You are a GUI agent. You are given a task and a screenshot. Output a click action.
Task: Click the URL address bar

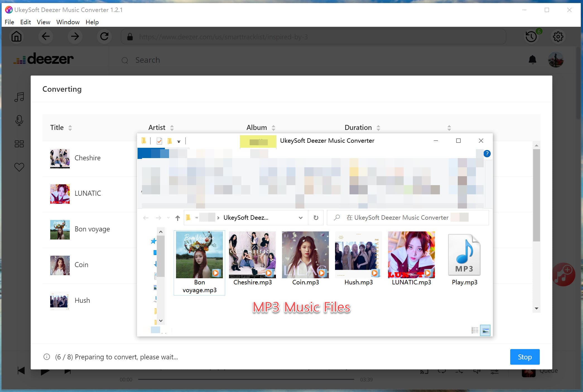click(x=314, y=37)
